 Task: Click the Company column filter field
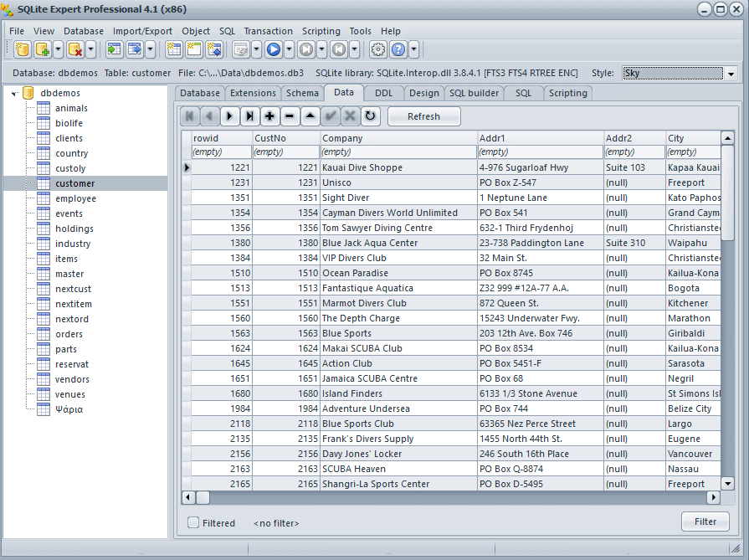(x=398, y=152)
